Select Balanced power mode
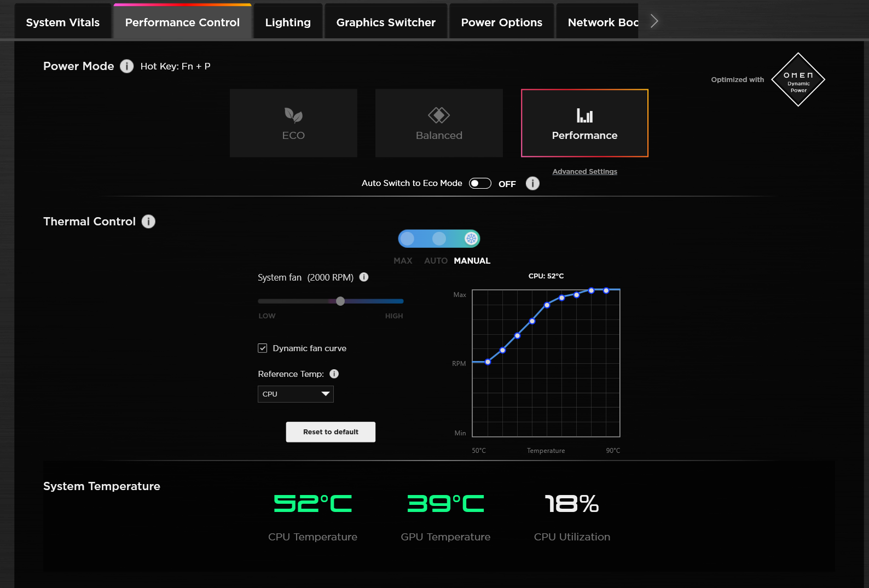Image resolution: width=869 pixels, height=588 pixels. [439, 123]
